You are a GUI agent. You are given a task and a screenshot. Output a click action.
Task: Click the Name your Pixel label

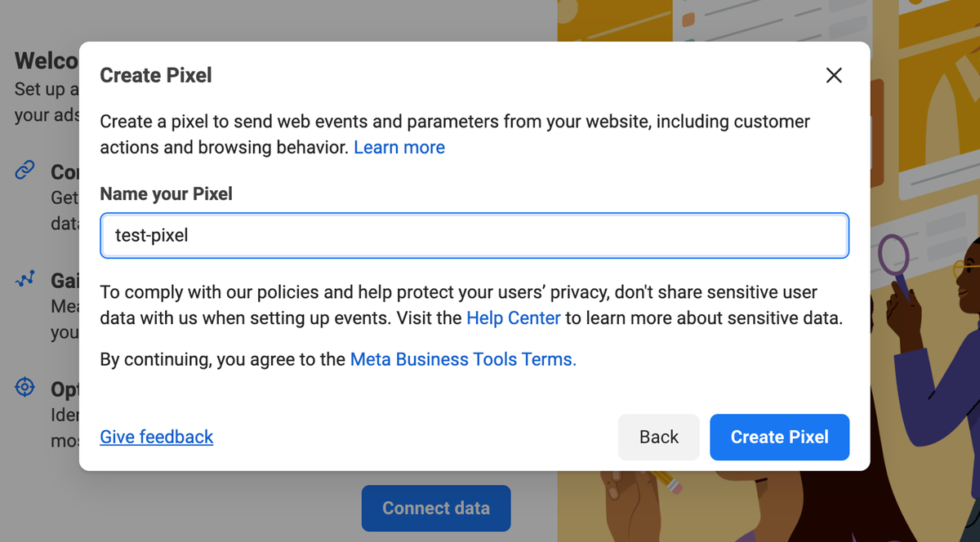[166, 194]
